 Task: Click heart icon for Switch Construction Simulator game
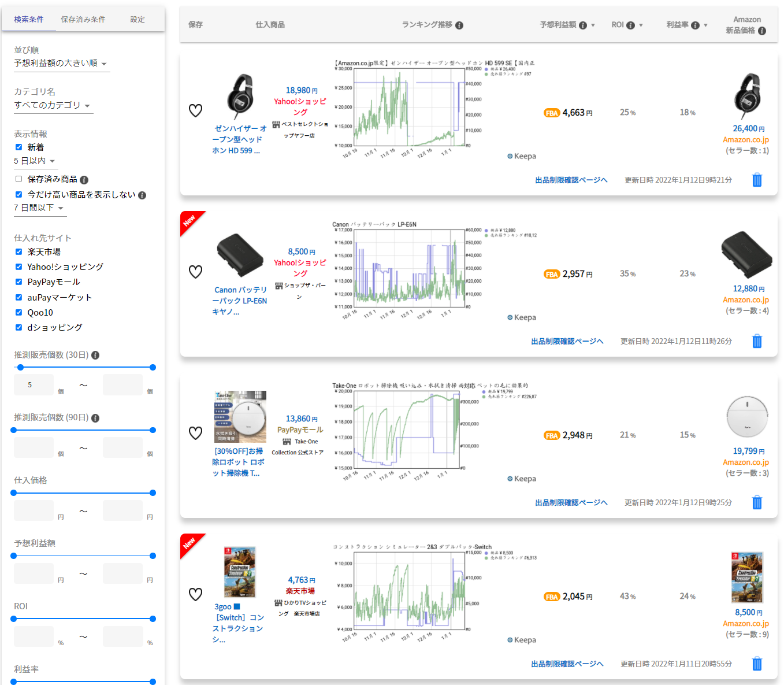[196, 594]
